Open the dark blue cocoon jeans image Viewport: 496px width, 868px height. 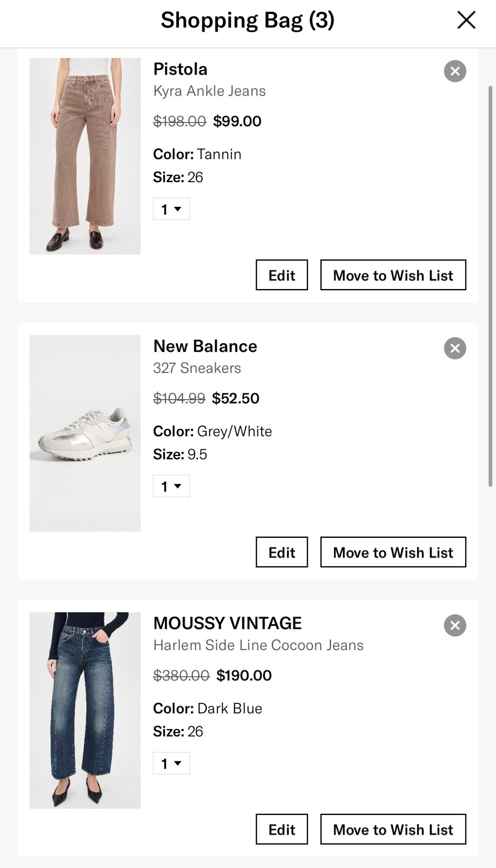(85, 710)
